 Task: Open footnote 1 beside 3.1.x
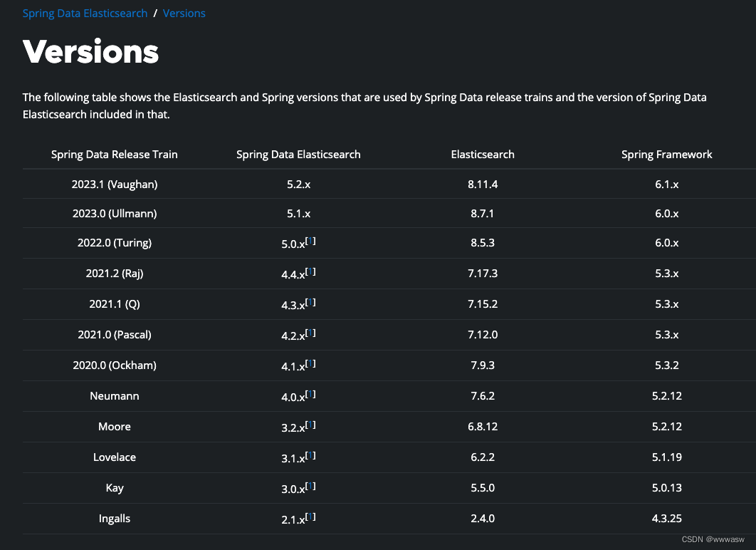tap(311, 455)
